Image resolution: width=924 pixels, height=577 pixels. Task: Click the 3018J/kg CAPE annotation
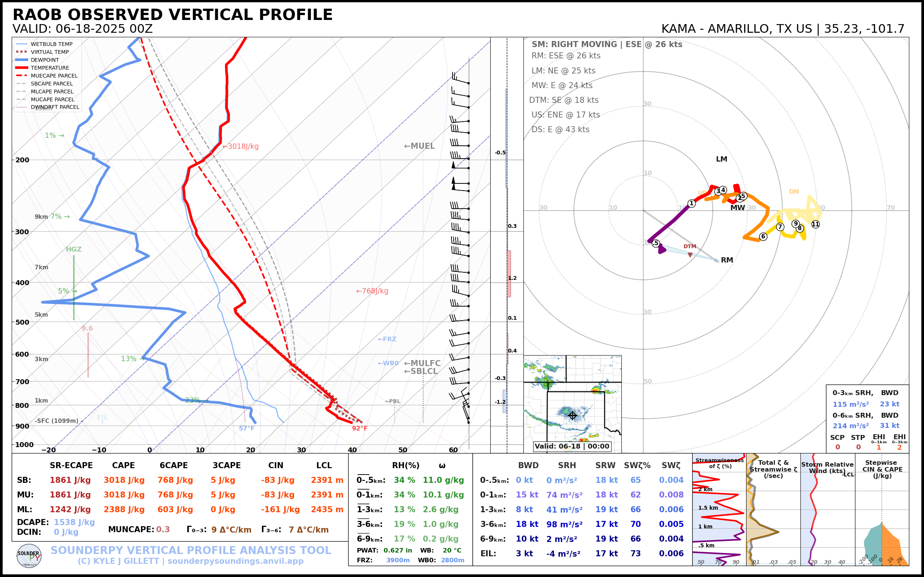point(240,147)
